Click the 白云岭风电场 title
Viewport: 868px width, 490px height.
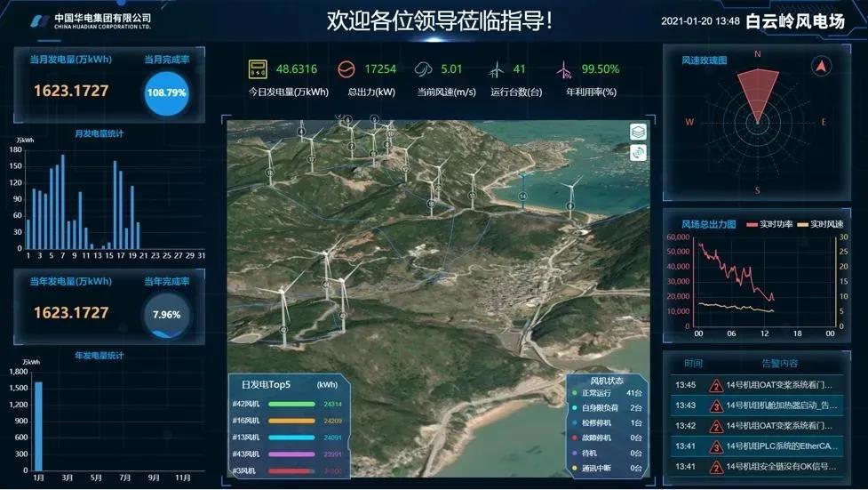click(795, 21)
